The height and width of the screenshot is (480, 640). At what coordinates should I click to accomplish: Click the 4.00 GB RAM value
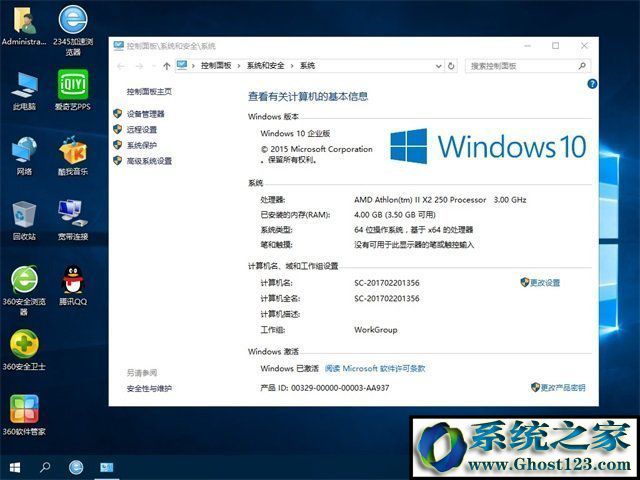pos(395,215)
